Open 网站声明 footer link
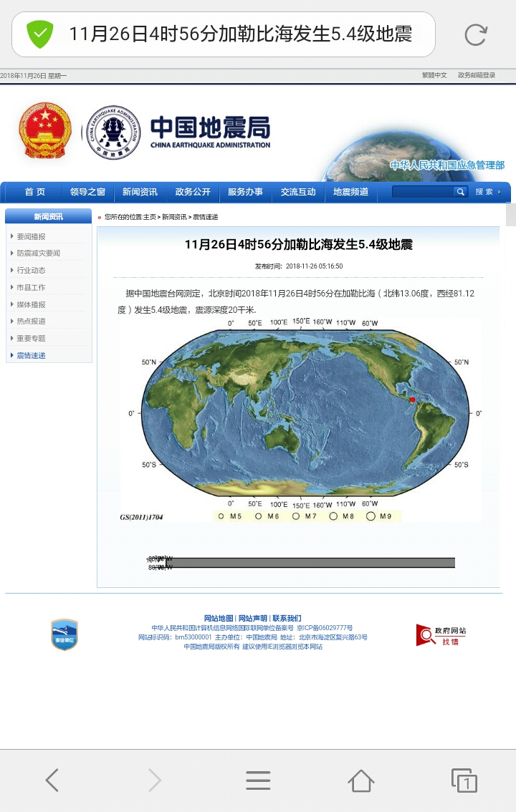The image size is (516, 812). tap(253, 619)
